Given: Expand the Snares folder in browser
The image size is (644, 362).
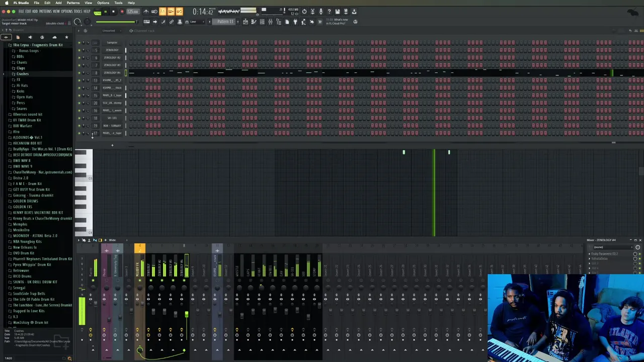Looking at the screenshot, I should tap(22, 109).
